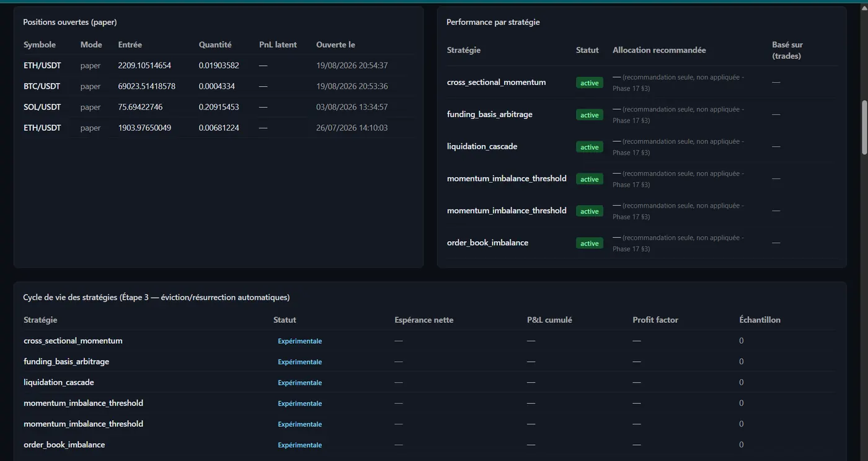The height and width of the screenshot is (461, 868).
Task: Click the "Positions ouvertes (paper)" panel title
Action: pos(70,22)
